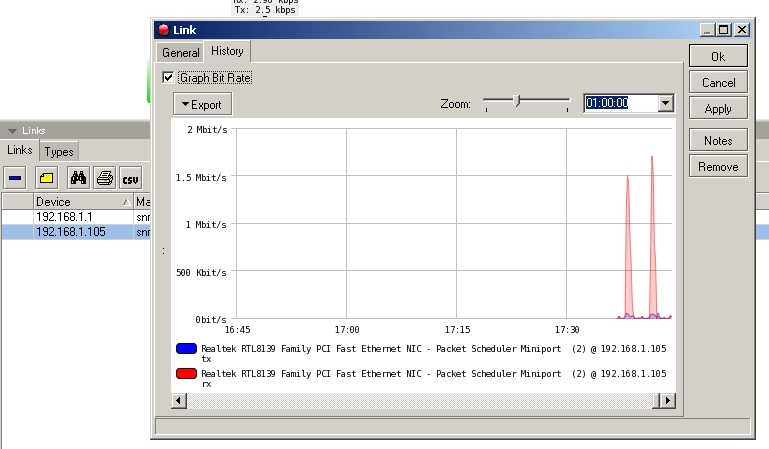
Task: Toggle the Graph Bit Rate checkbox
Action: (168, 77)
